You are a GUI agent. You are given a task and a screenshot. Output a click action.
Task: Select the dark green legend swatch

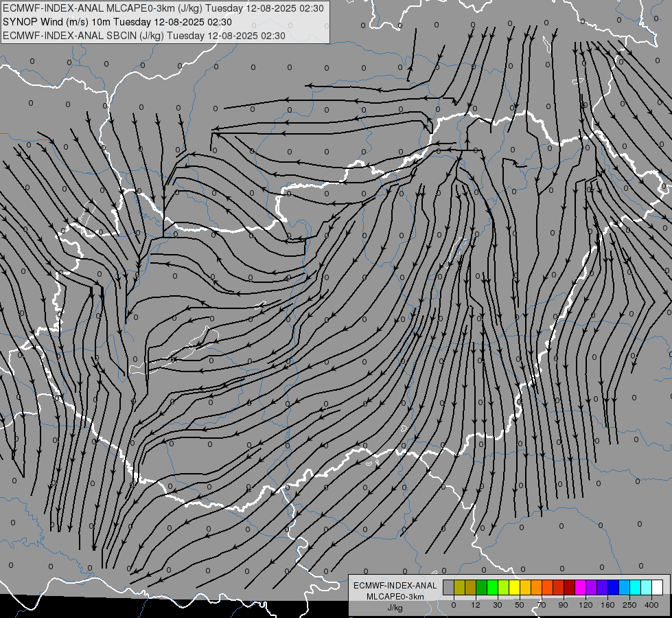point(481,587)
